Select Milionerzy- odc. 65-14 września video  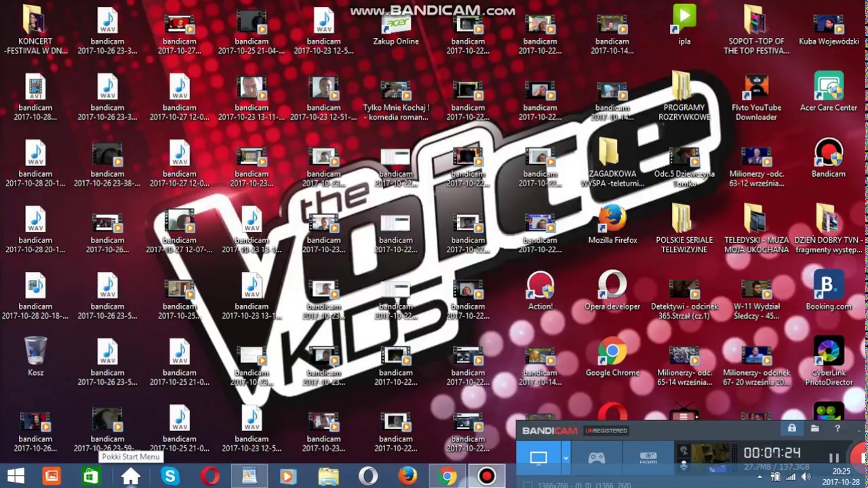684,366
